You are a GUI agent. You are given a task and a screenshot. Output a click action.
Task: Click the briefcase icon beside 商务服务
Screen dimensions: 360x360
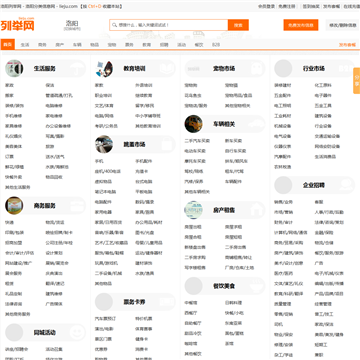coord(77,205)
